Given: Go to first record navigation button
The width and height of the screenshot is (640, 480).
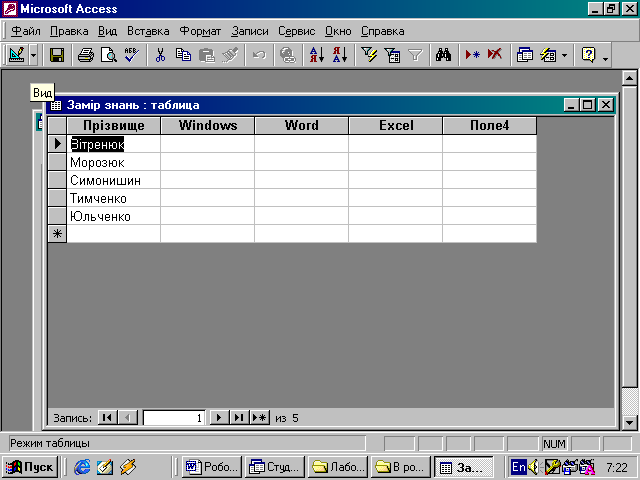Looking at the screenshot, I should (107, 418).
